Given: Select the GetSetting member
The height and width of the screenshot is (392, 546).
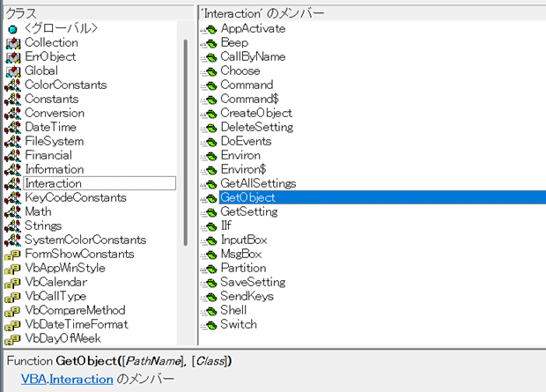Looking at the screenshot, I should click(x=249, y=211).
